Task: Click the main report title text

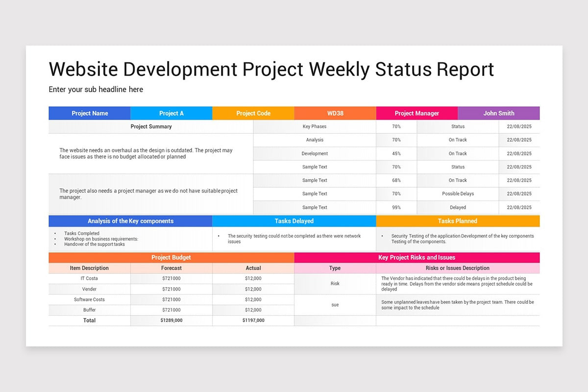Action: click(x=271, y=69)
